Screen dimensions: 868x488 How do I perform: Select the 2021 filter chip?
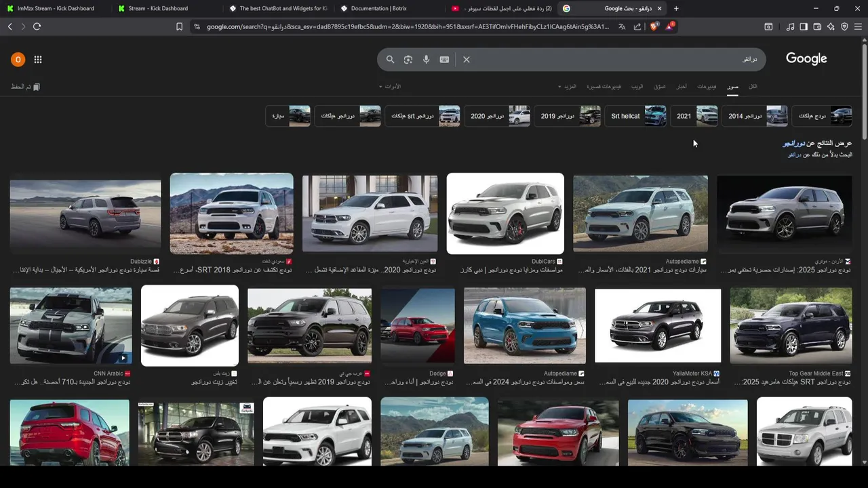click(694, 116)
